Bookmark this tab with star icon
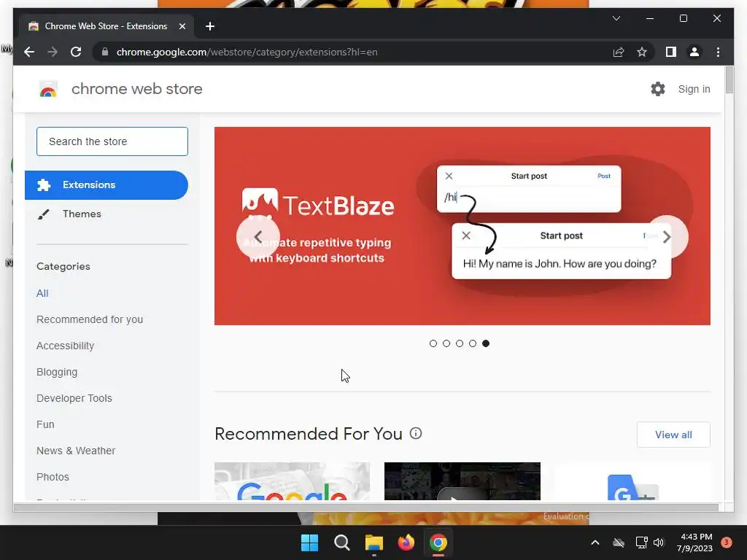Image resolution: width=747 pixels, height=560 pixels. pos(642,52)
